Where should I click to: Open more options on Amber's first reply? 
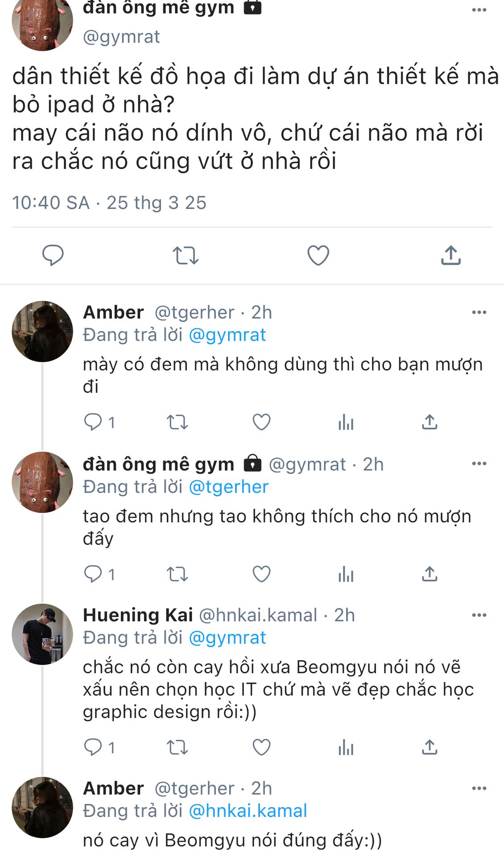[x=479, y=312]
